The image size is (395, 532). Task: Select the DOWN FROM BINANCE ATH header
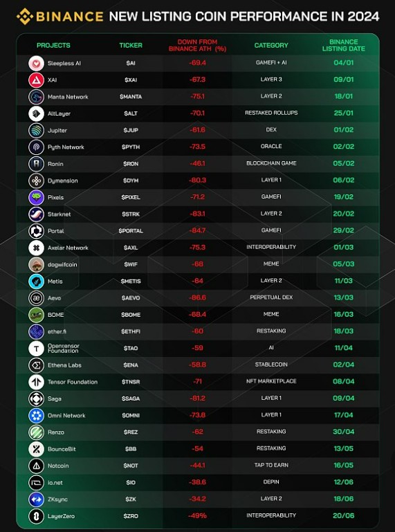198,46
